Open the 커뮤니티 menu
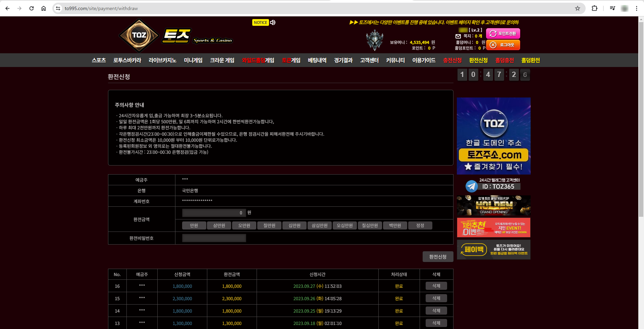 (395, 60)
